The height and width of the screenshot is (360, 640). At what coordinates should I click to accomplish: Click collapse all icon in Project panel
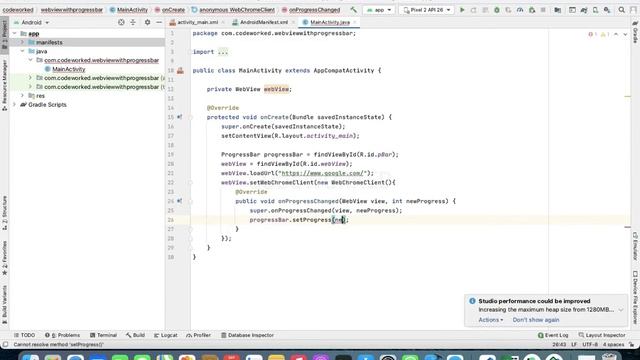click(133, 22)
